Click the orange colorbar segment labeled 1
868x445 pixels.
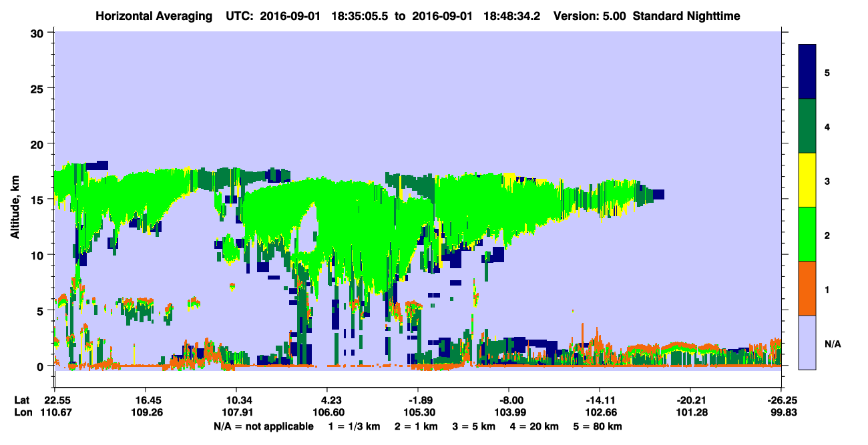807,288
